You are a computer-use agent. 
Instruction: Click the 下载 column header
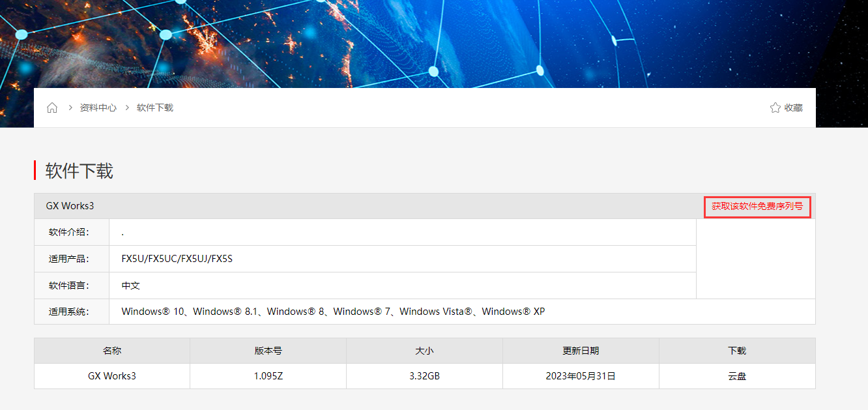tap(737, 351)
